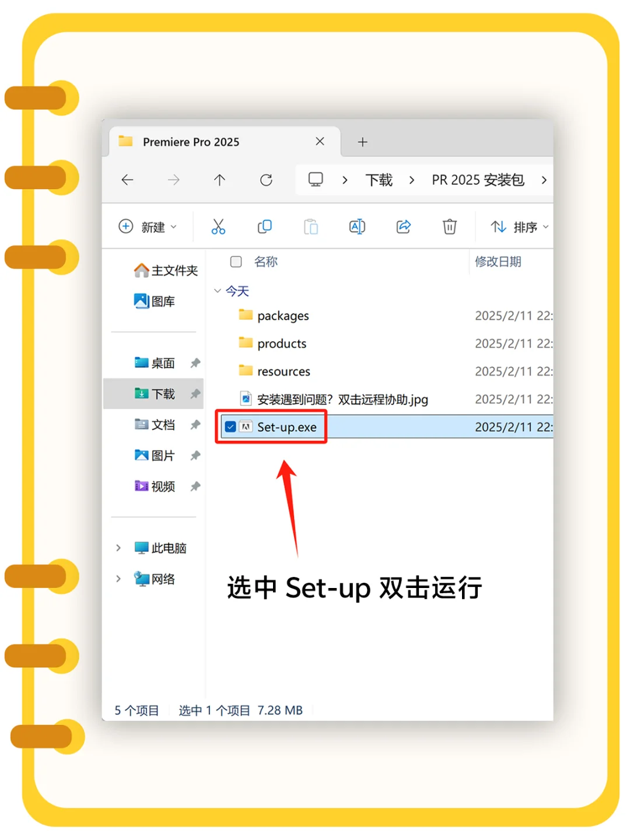This screenshot has width=630, height=840.
Task: Click 下载 in the address bar
Action: coord(379,180)
